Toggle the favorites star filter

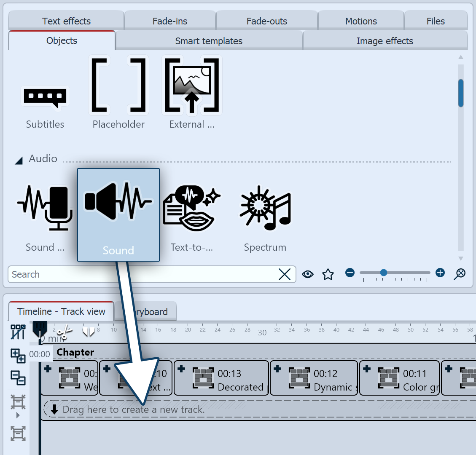328,275
